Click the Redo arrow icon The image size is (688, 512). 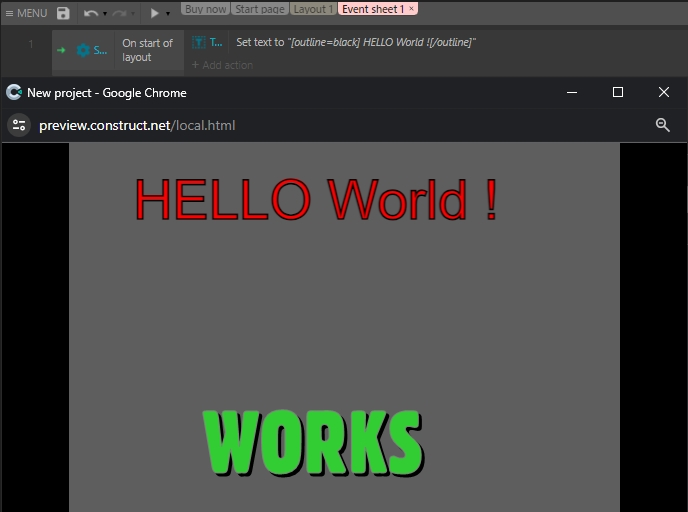pyautogui.click(x=119, y=14)
